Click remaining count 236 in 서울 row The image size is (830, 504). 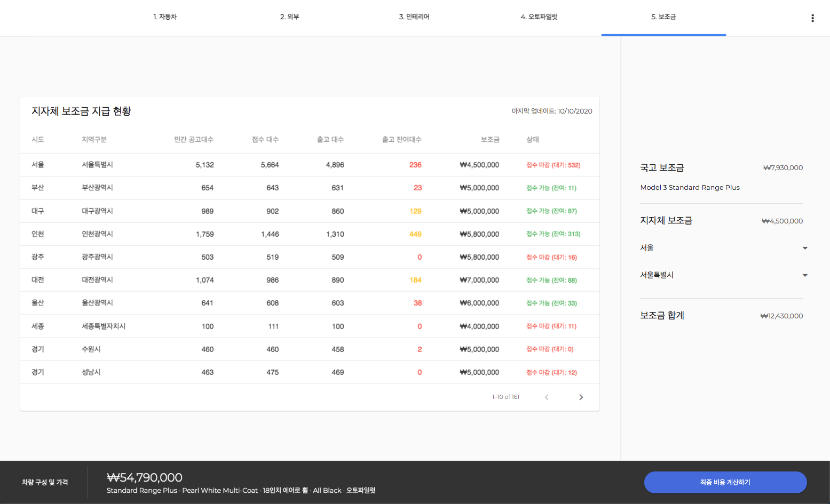click(415, 165)
